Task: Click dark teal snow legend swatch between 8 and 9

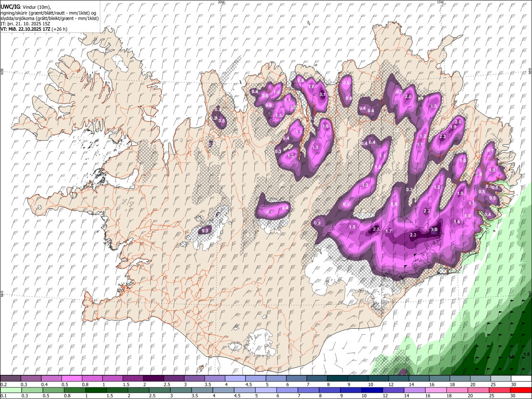Action: pos(337,379)
